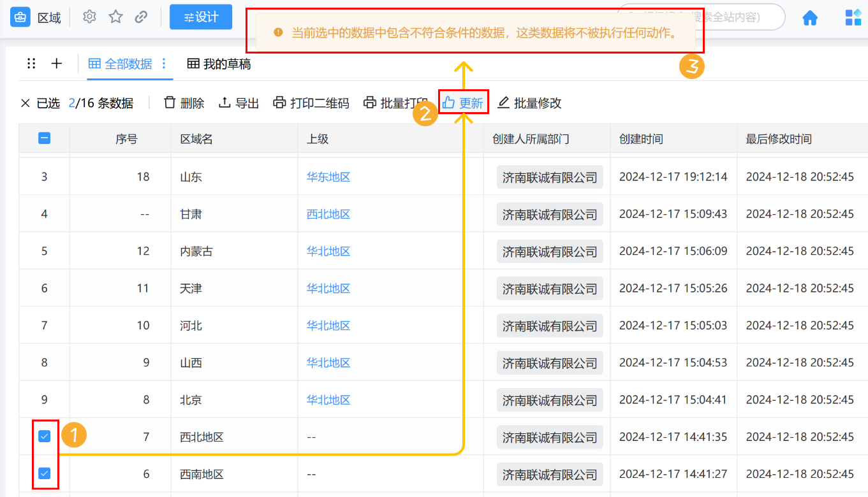Open the 全部数据 tab options menu

click(165, 63)
